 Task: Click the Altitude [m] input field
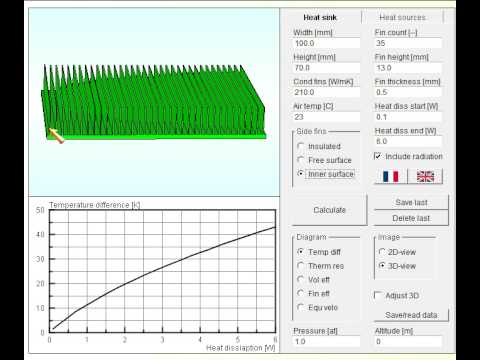(408, 342)
